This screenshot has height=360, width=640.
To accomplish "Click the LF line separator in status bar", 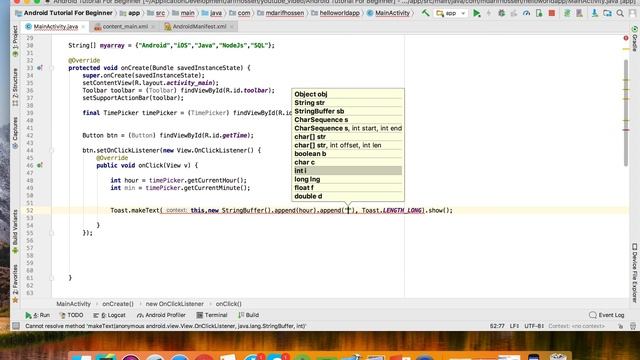I will 514,326.
